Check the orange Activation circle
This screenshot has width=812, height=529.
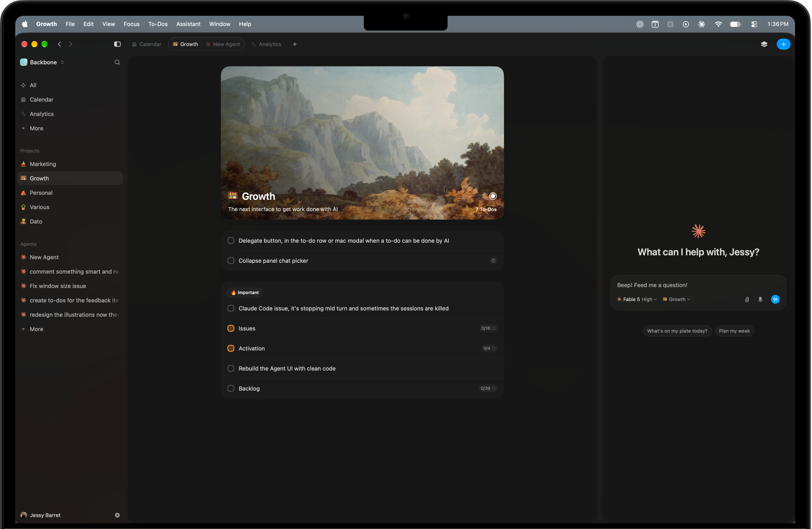pyautogui.click(x=231, y=348)
